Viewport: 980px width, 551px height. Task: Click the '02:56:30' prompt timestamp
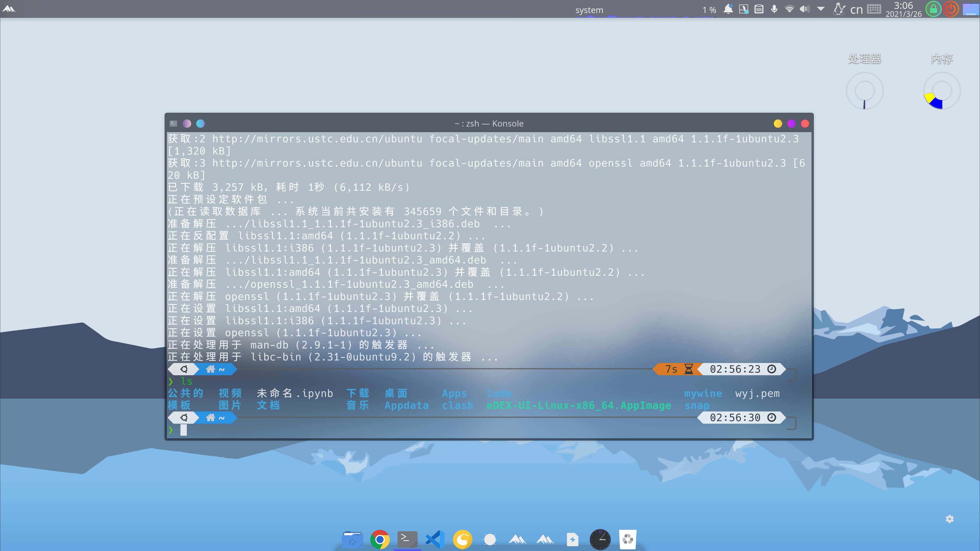pyautogui.click(x=735, y=418)
